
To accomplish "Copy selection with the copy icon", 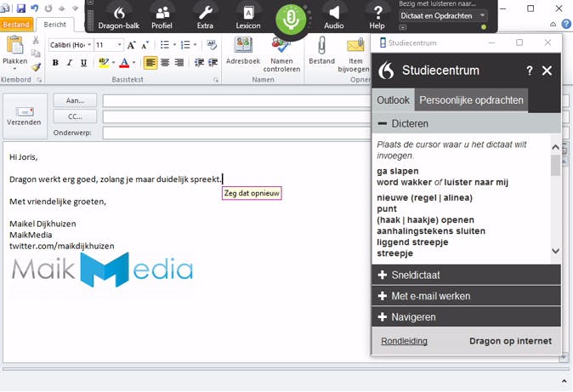I will tap(36, 54).
